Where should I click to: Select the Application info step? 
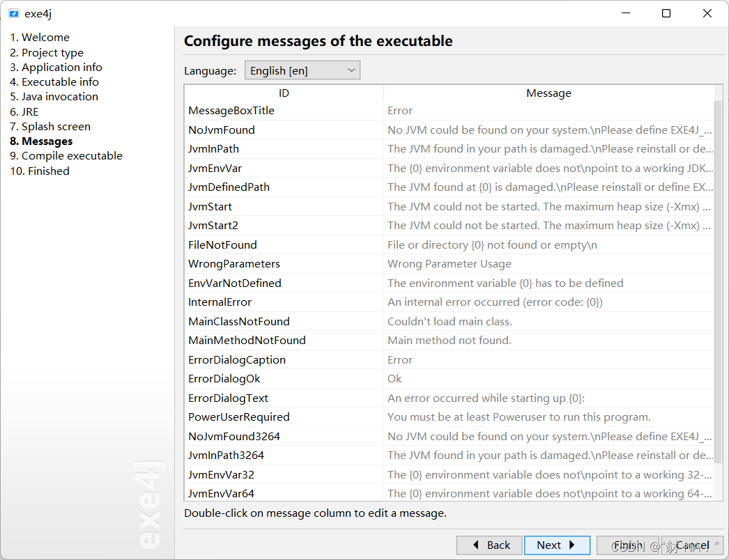pyautogui.click(x=56, y=68)
